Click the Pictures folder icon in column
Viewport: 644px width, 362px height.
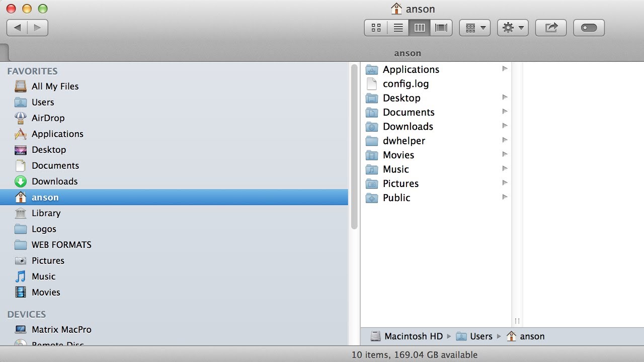[x=372, y=184]
